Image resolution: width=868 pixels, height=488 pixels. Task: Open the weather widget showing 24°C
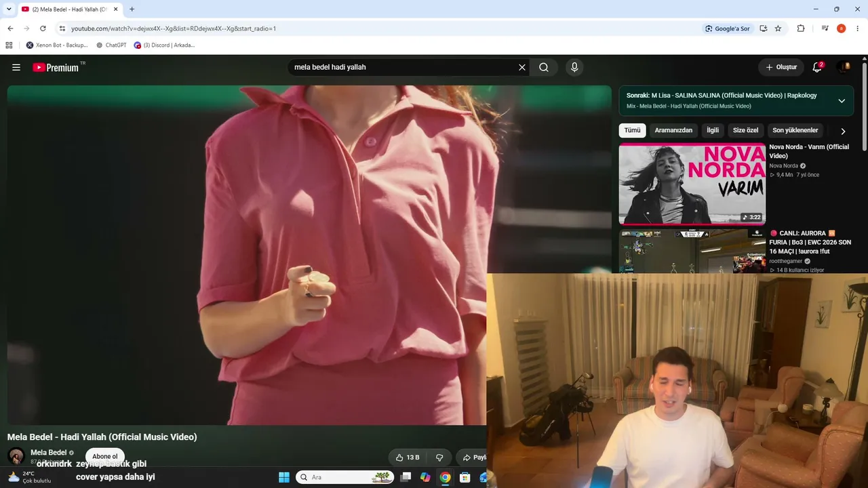(28, 477)
